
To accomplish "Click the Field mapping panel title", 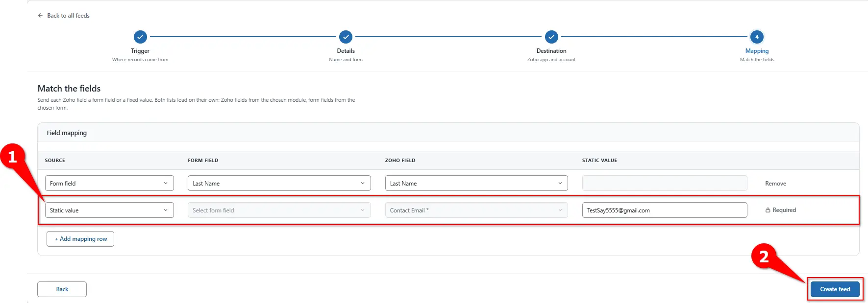I will click(x=67, y=133).
